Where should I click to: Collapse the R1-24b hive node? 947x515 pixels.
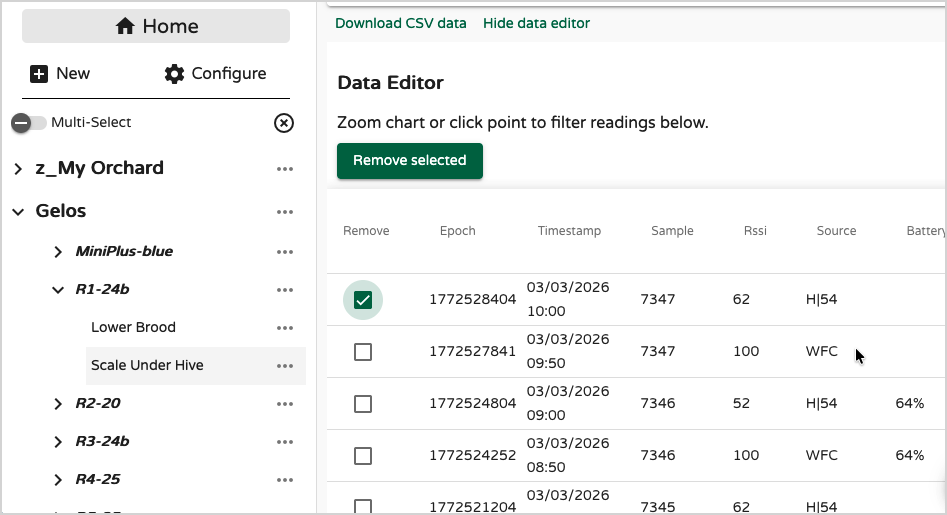pos(58,290)
